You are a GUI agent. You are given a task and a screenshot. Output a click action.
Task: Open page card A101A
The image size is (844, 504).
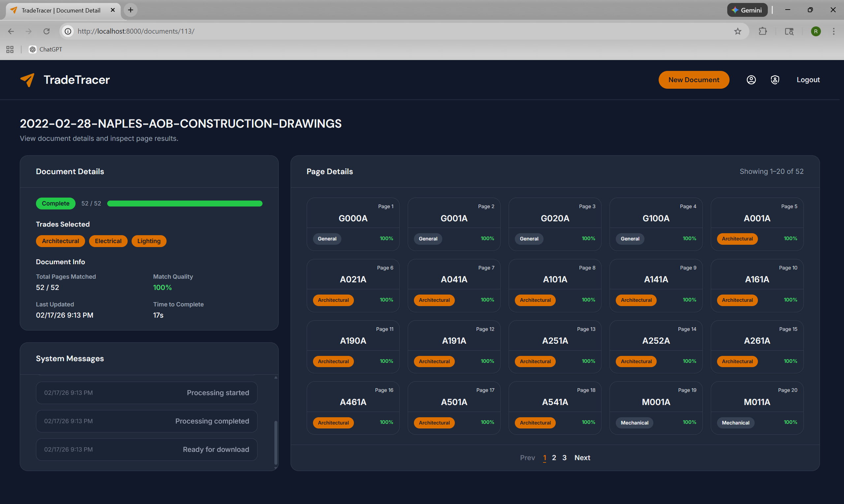pyautogui.click(x=555, y=286)
